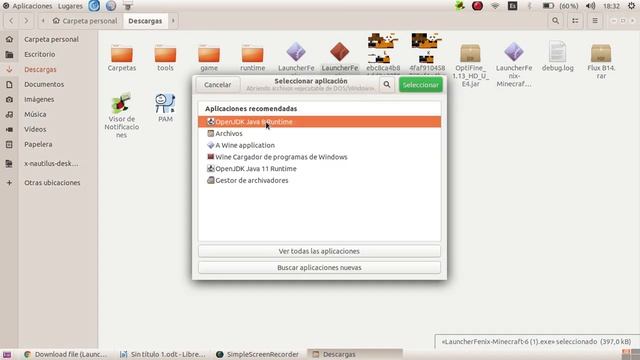Open Carpeta personal in the path bar
Viewport: 640px width, 360px height.
85,21
